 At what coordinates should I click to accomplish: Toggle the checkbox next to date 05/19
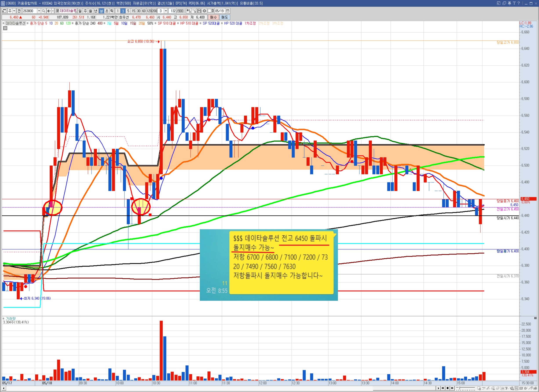click(x=209, y=11)
